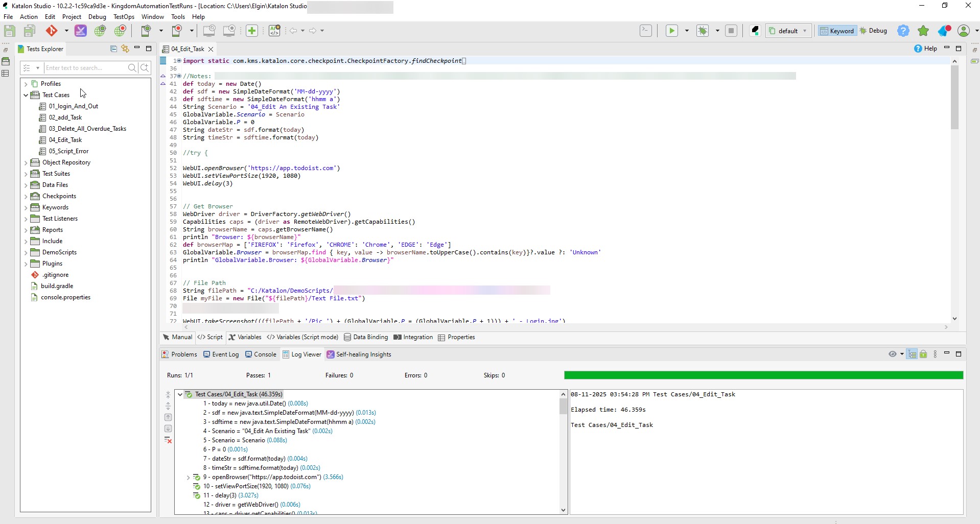Click the Record Windows monitor icon
The image size is (980, 524).
point(229,31)
